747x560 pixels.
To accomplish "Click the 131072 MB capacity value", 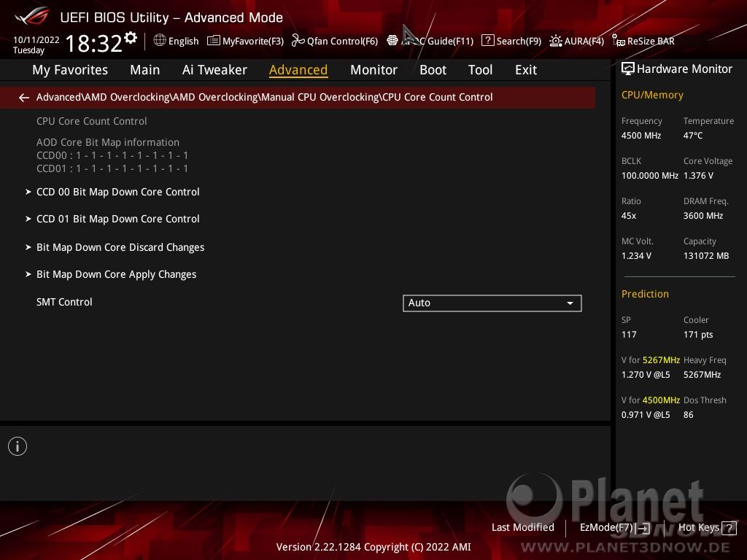I will click(x=706, y=256).
